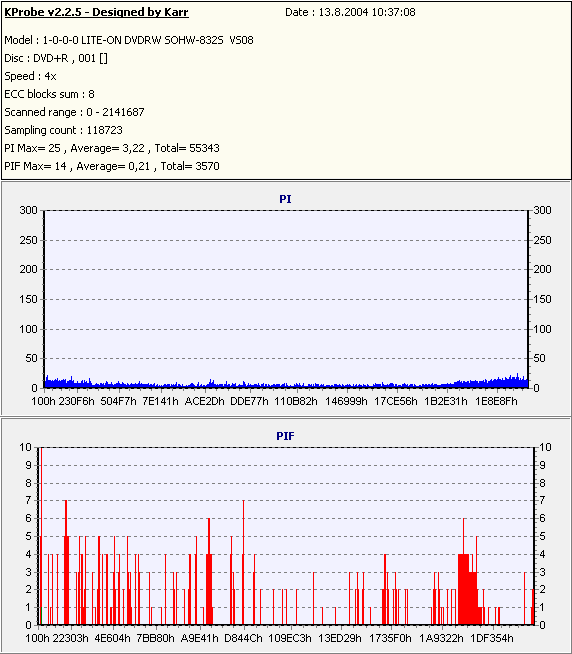This screenshot has width=572, height=654.
Task: Click the 146999h label on the PI x-axis
Action: [x=346, y=401]
